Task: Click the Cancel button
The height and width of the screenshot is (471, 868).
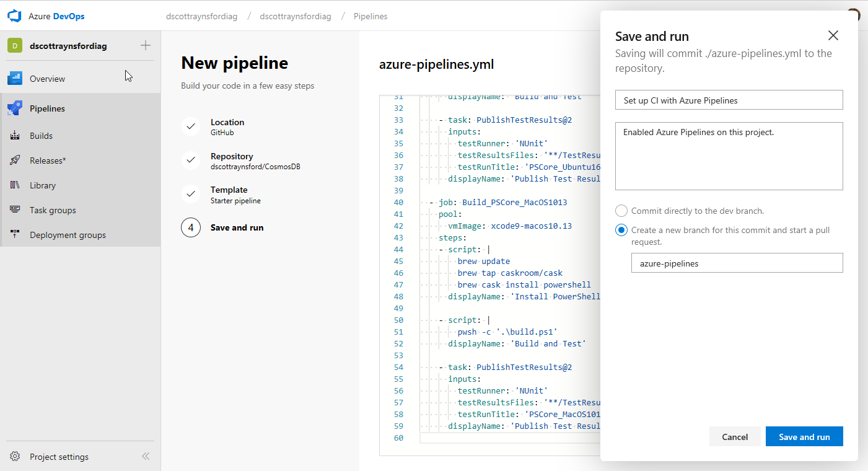Action: point(734,437)
